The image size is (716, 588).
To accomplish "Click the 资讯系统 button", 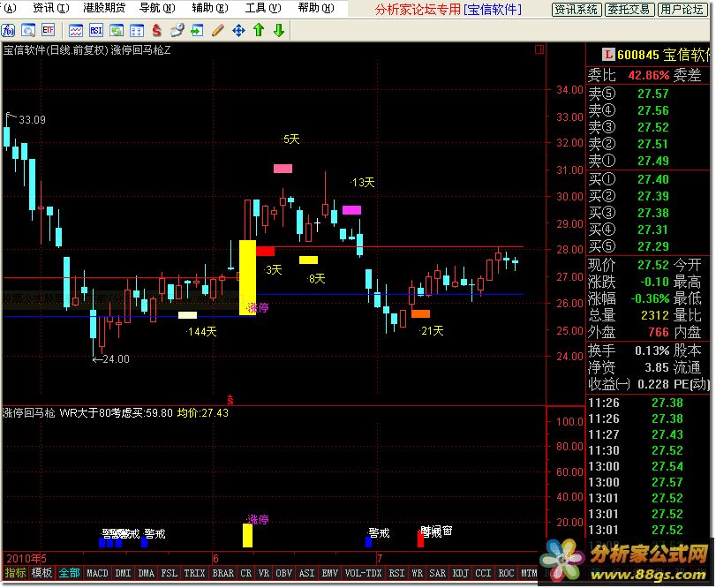I will (x=577, y=10).
